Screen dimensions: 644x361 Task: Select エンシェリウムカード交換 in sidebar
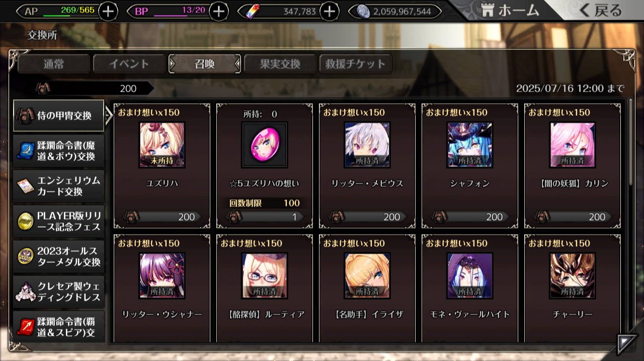[59, 186]
